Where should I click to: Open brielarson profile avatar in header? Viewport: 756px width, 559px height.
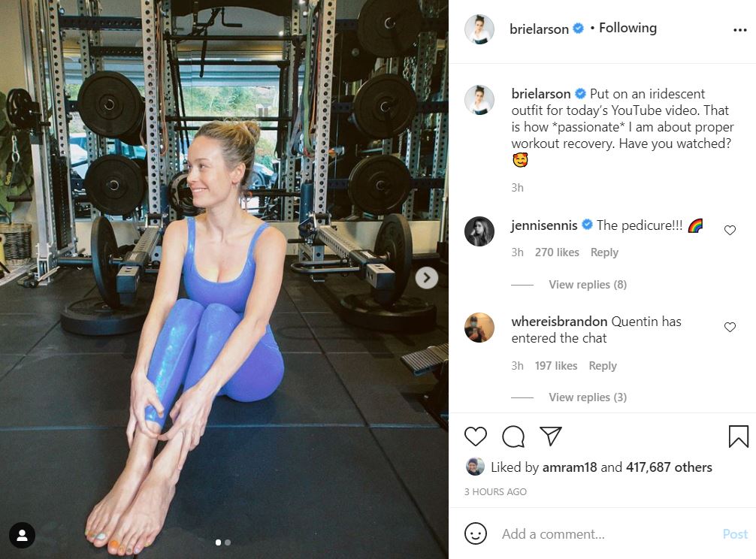click(479, 29)
